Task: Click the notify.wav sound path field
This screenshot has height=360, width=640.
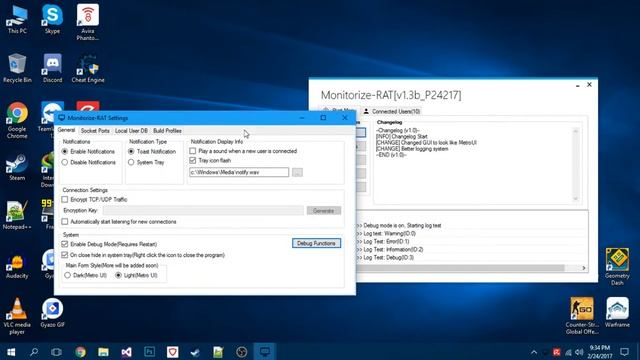Action: pos(239,172)
